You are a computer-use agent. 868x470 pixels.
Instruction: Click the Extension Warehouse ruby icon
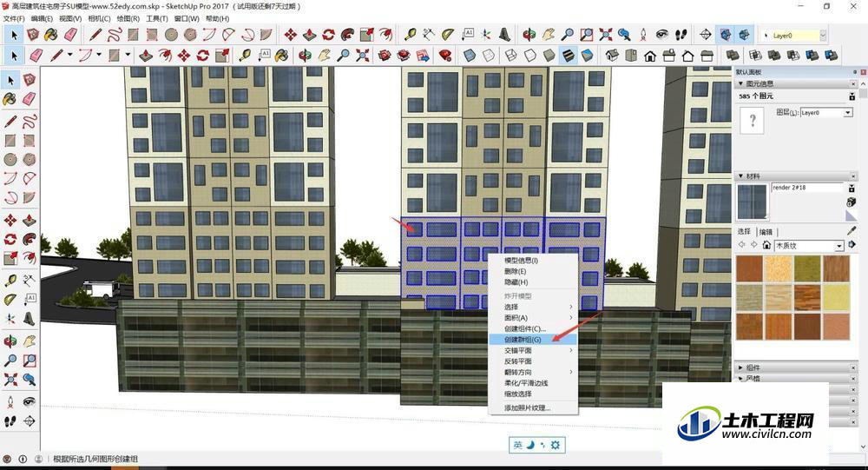(445, 56)
